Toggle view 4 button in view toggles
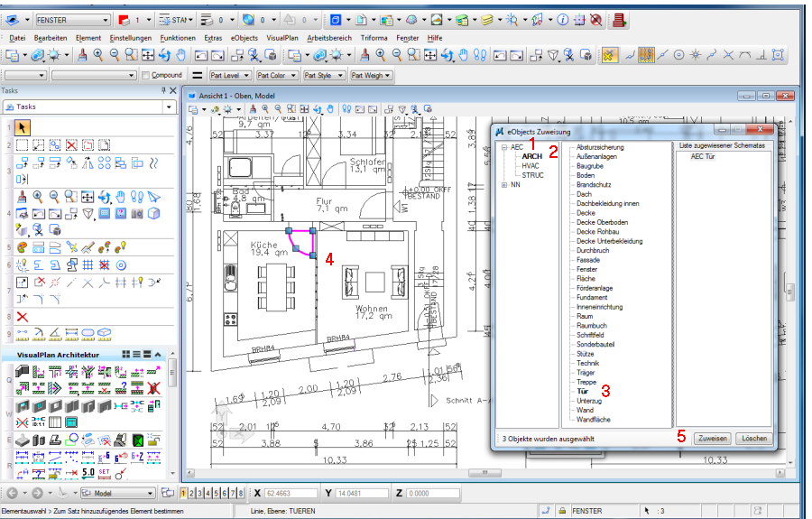 [x=208, y=493]
